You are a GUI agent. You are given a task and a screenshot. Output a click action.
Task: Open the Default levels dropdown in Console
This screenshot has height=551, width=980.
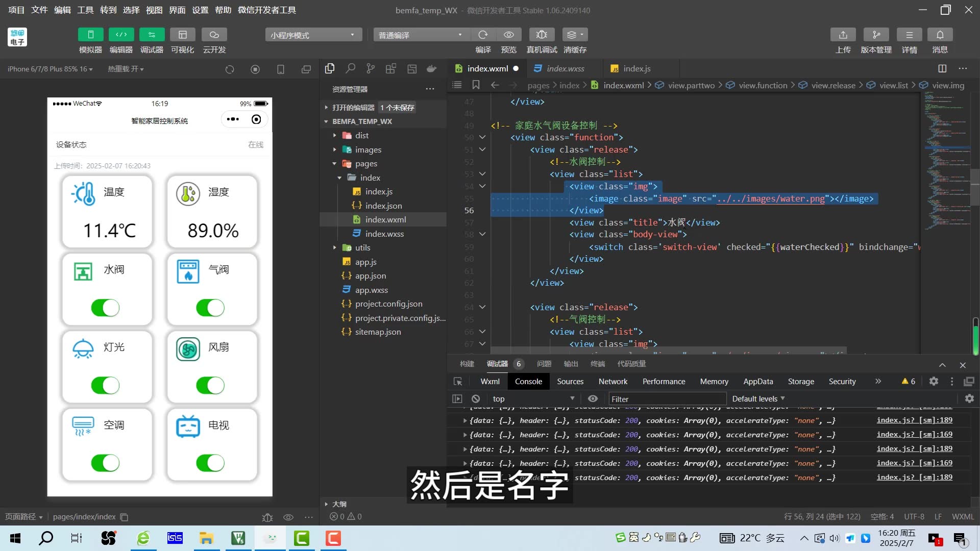(x=758, y=398)
